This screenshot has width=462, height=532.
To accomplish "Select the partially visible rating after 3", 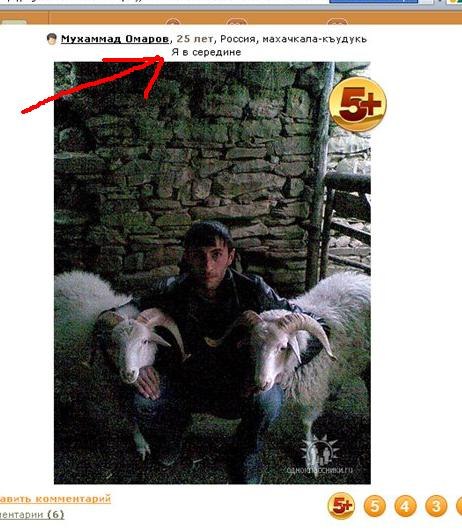I will click(x=459, y=507).
